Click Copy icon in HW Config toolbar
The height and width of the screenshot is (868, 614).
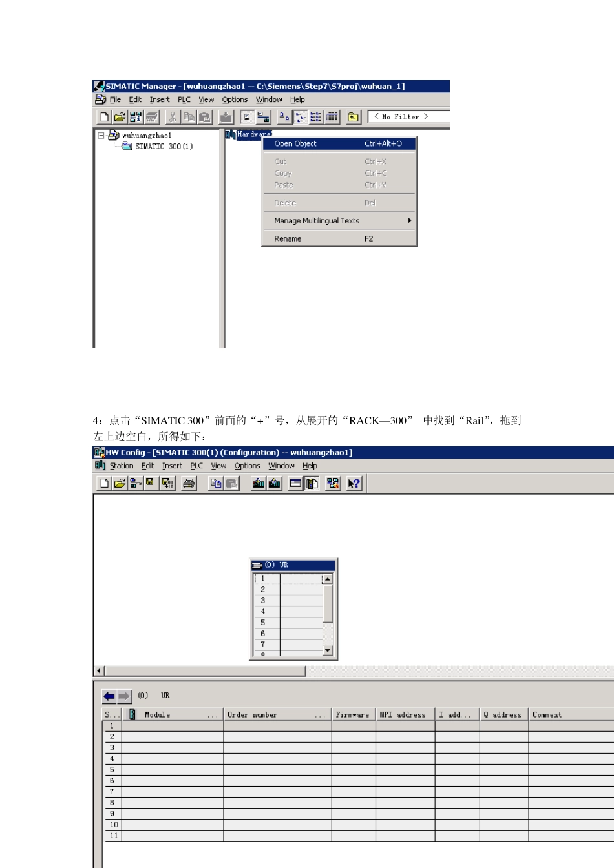[216, 483]
